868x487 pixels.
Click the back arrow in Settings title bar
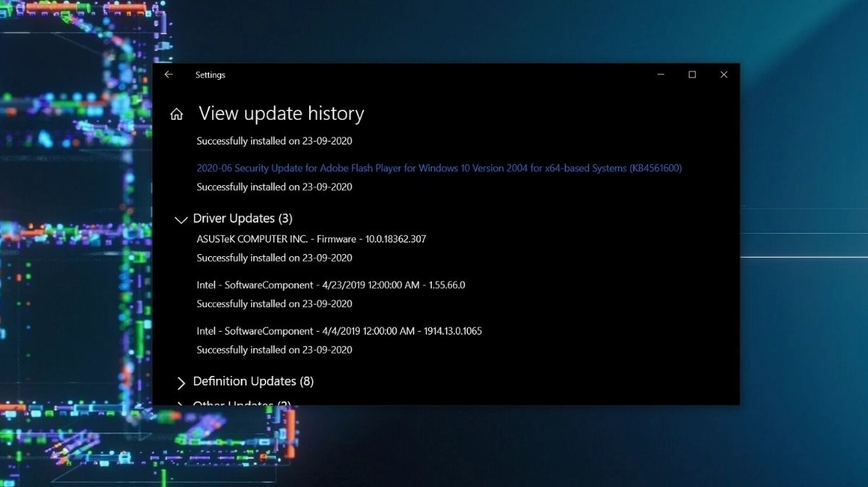168,75
